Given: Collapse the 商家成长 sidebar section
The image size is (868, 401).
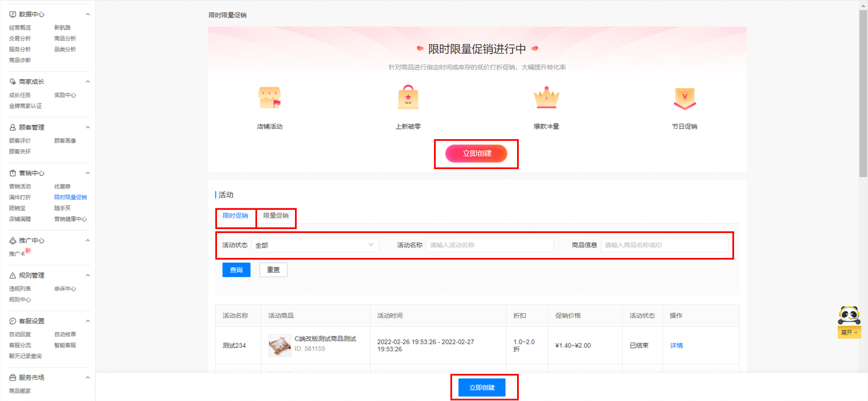Looking at the screenshot, I should coord(88,81).
